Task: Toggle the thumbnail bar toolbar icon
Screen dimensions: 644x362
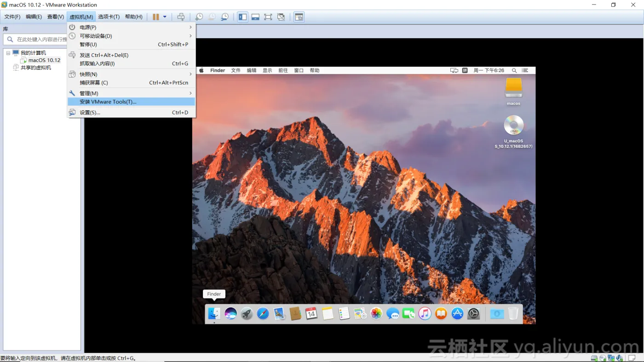Action: pos(255,17)
